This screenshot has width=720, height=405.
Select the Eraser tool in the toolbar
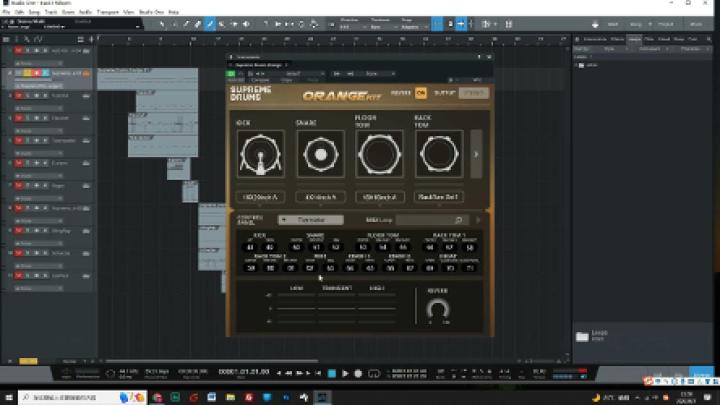(x=198, y=24)
